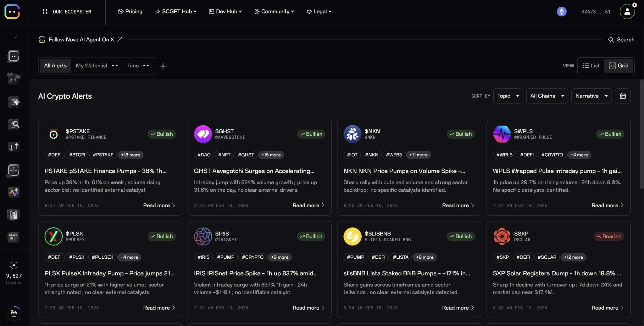Follow Nova AI Agent on X

(81, 40)
